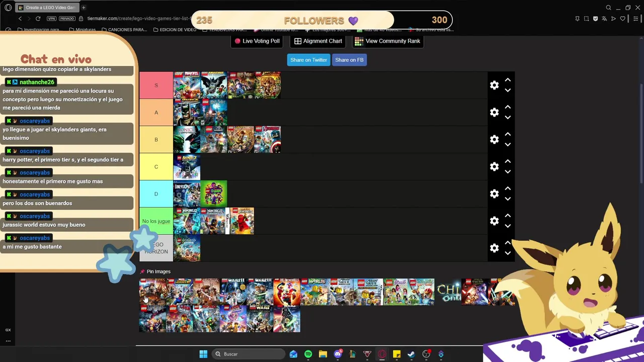Open 'CANCIONES PARA...' bookmarks folder
This screenshot has width=644, height=362.
(x=124, y=30)
